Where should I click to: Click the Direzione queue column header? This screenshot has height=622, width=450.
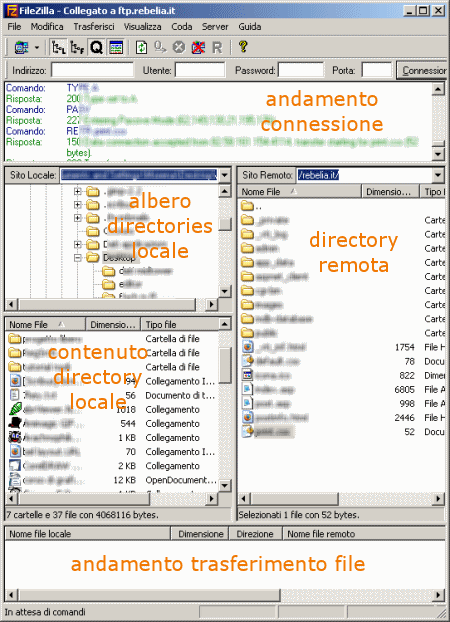(x=255, y=534)
